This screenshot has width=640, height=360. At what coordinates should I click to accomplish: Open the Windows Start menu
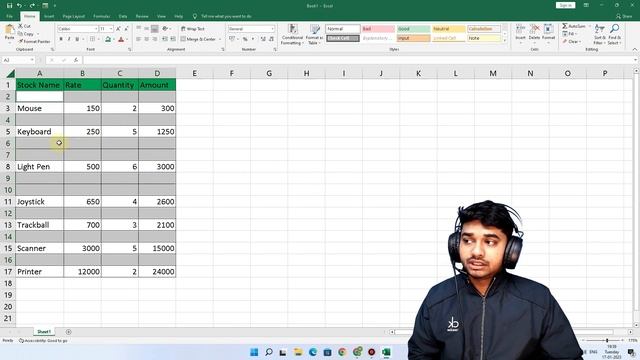click(254, 352)
